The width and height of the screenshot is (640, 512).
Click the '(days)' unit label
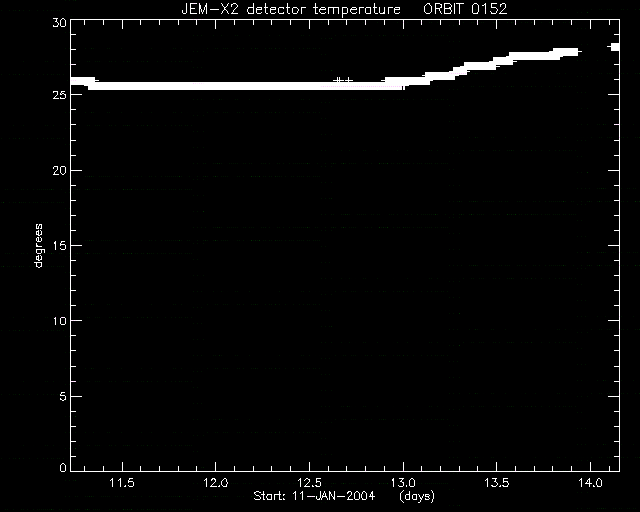pyautogui.click(x=417, y=496)
